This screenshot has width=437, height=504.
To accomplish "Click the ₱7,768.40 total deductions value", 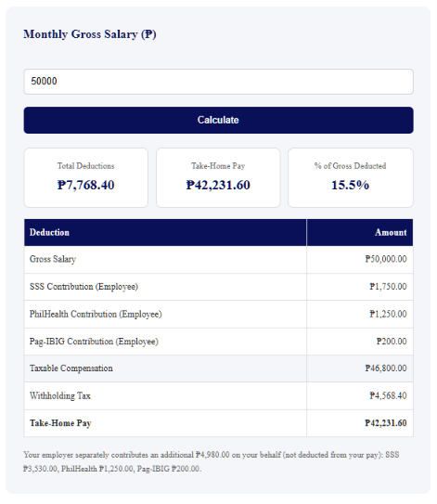I will pyautogui.click(x=85, y=185).
